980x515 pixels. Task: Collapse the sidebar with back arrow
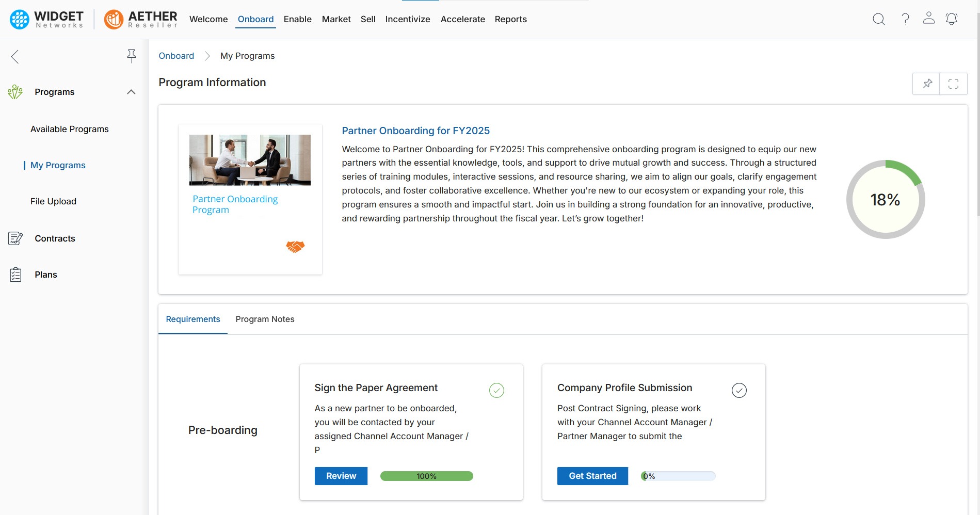[15, 57]
